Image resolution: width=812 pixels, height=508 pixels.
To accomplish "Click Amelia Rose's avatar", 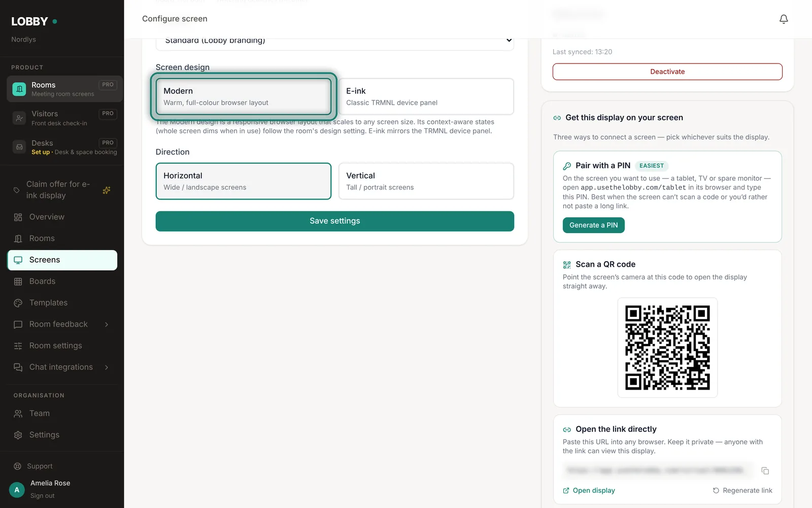I will (17, 490).
